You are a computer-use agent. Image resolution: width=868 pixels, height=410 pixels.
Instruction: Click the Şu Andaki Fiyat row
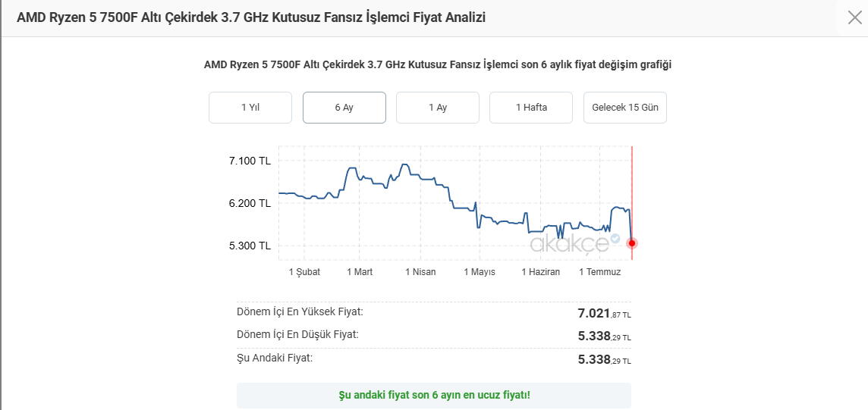pos(433,359)
